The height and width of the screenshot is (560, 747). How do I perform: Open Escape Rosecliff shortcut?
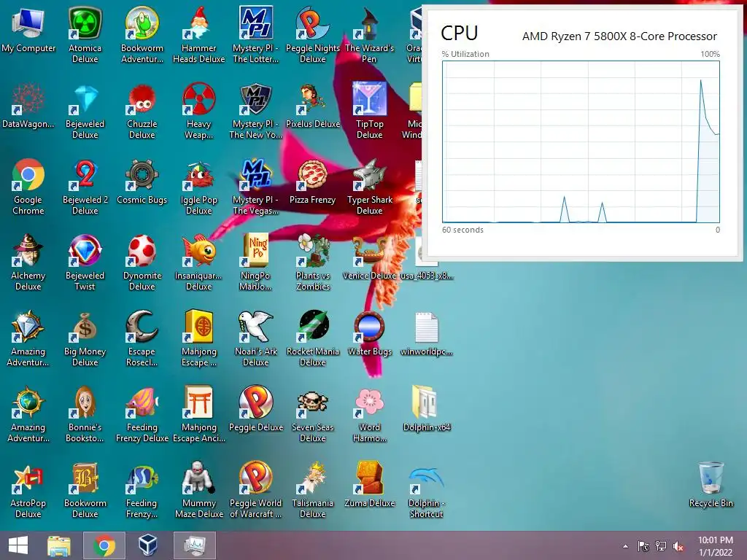click(x=142, y=338)
